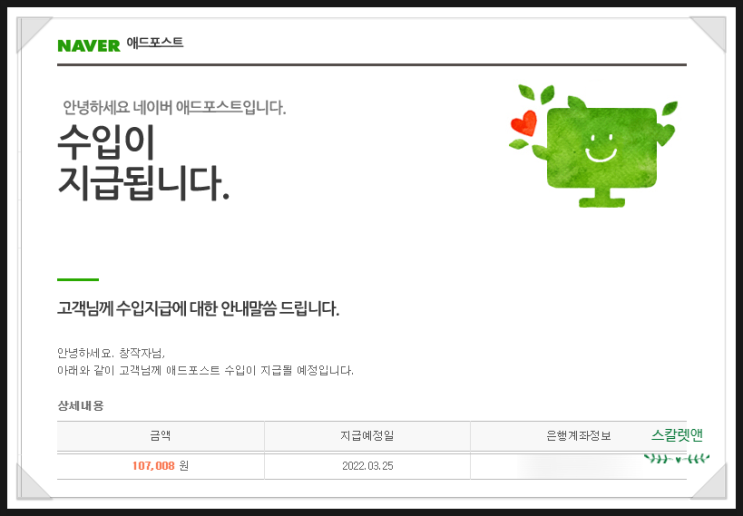Click the 은행계좌정보 column header
This screenshot has width=743, height=516.
(x=579, y=436)
